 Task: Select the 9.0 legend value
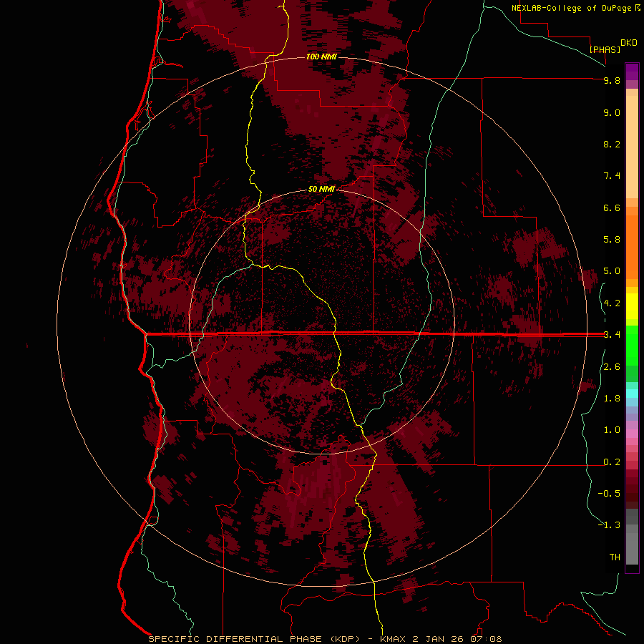(612, 112)
